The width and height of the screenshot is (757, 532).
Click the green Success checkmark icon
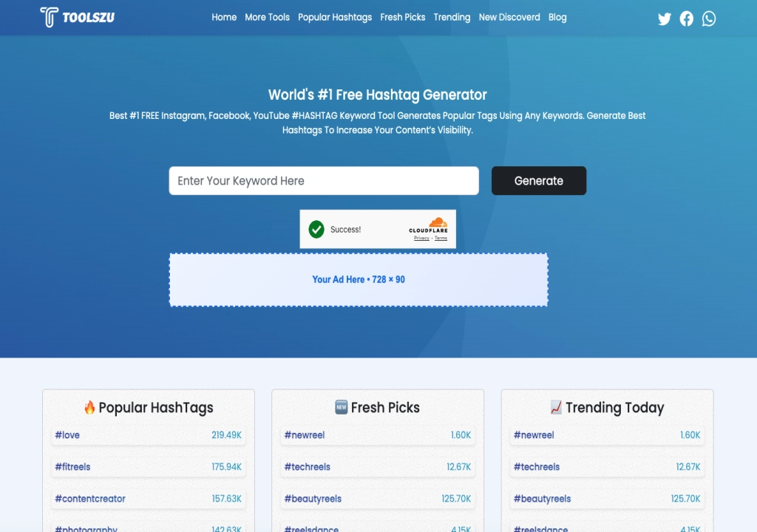tap(316, 229)
